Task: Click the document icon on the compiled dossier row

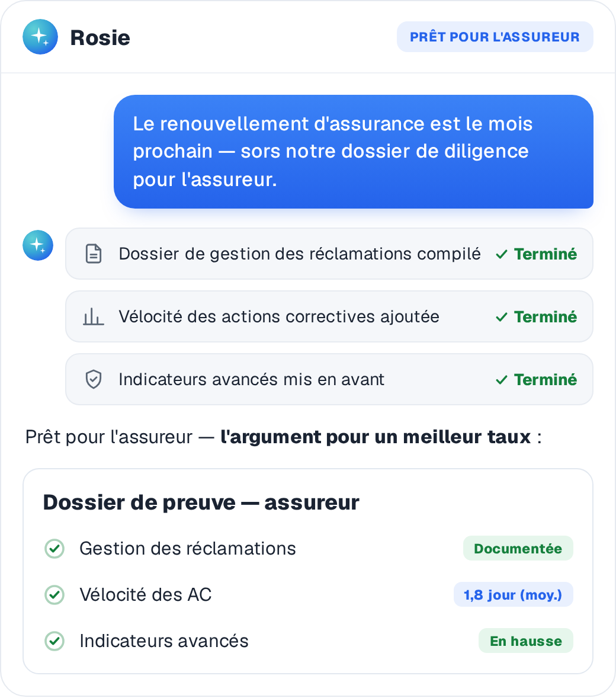Action: [94, 254]
